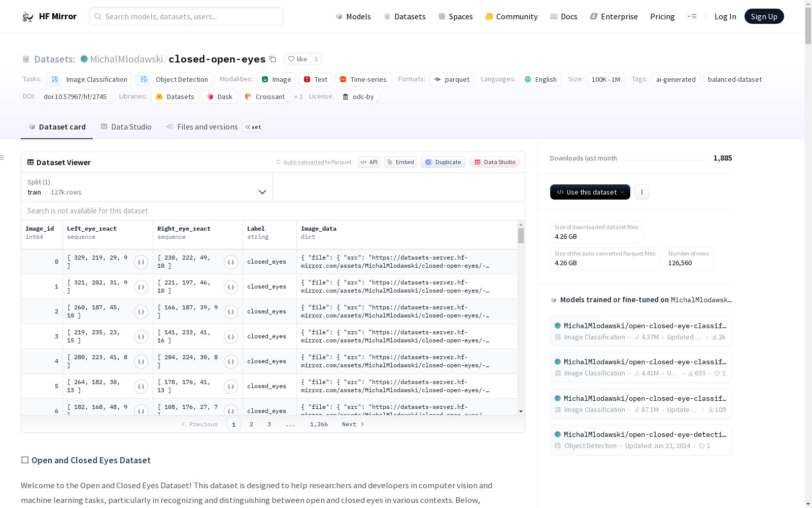Expand the Left_eye_react cell in row 3

point(141,337)
